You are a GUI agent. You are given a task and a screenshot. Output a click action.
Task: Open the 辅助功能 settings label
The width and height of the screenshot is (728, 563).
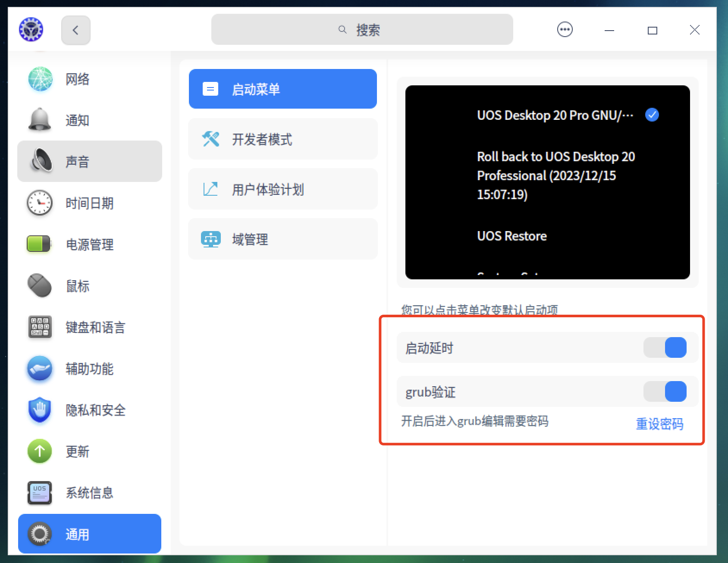(x=90, y=369)
